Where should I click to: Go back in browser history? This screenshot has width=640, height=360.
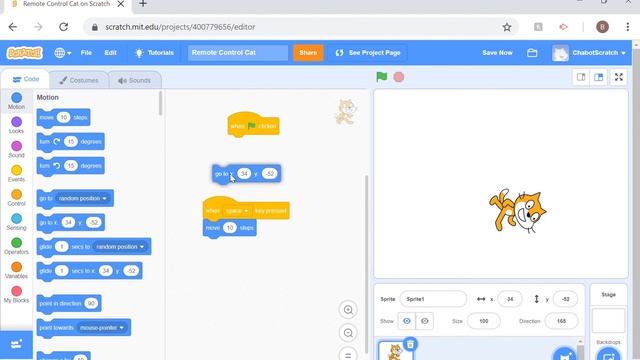[x=13, y=27]
